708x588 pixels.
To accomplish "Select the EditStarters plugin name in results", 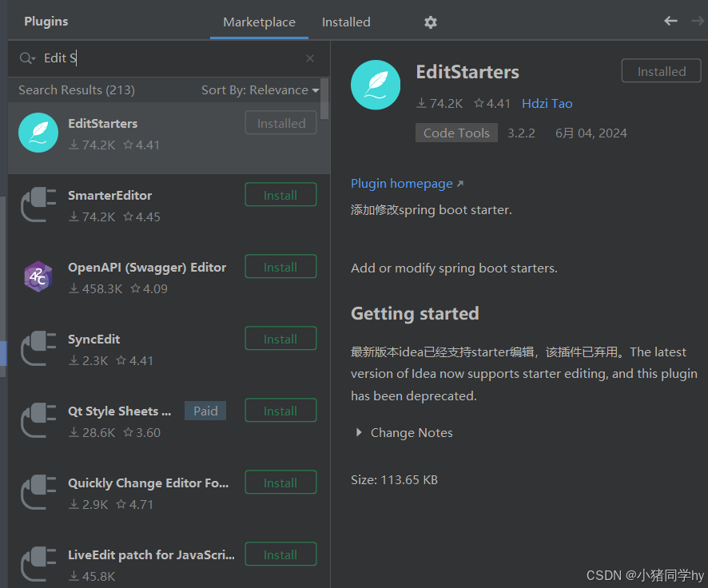I will [102, 124].
